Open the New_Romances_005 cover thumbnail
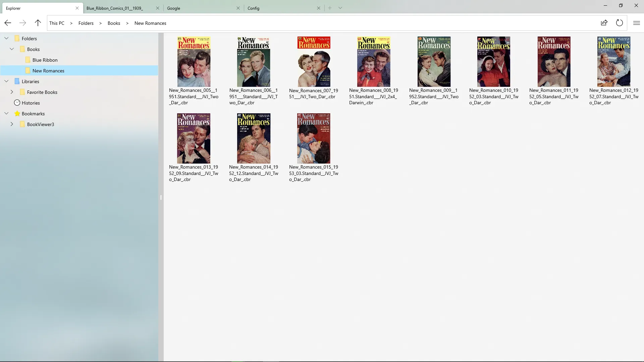 click(x=194, y=62)
